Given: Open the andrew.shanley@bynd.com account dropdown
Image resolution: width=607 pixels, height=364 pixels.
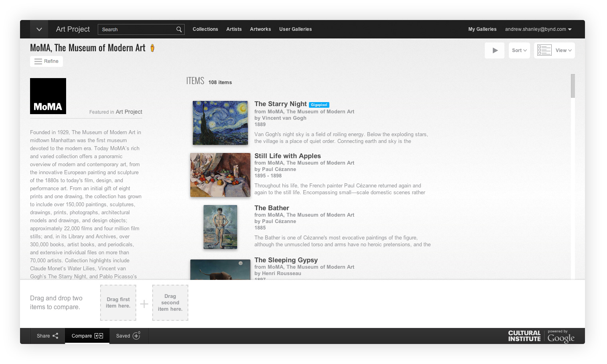Looking at the screenshot, I should click(538, 29).
